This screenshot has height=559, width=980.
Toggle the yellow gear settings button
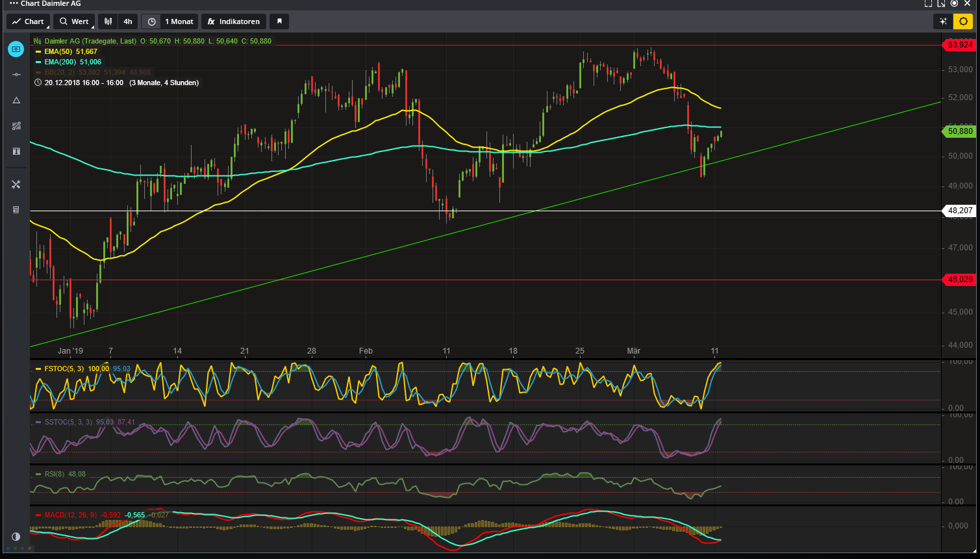coord(963,21)
